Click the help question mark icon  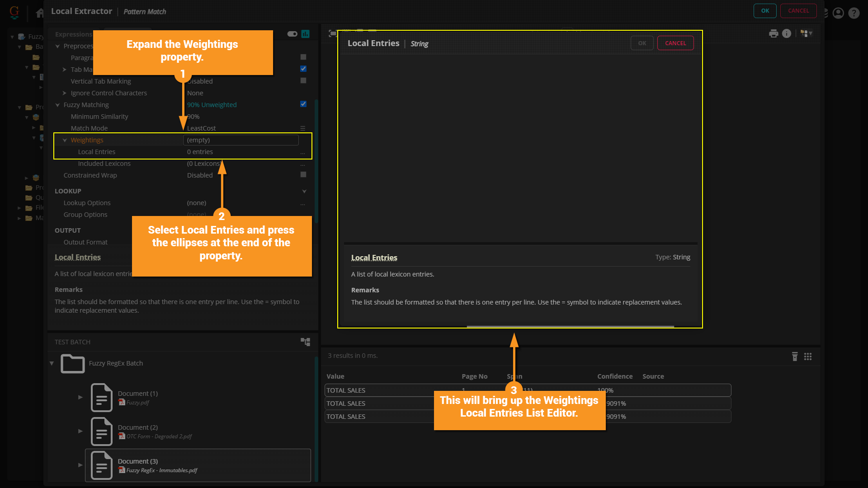point(854,13)
